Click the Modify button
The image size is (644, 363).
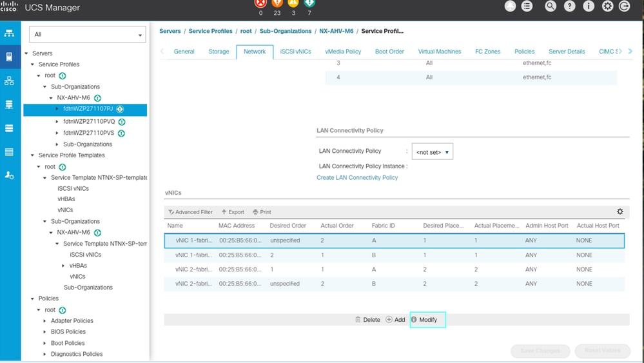point(427,320)
